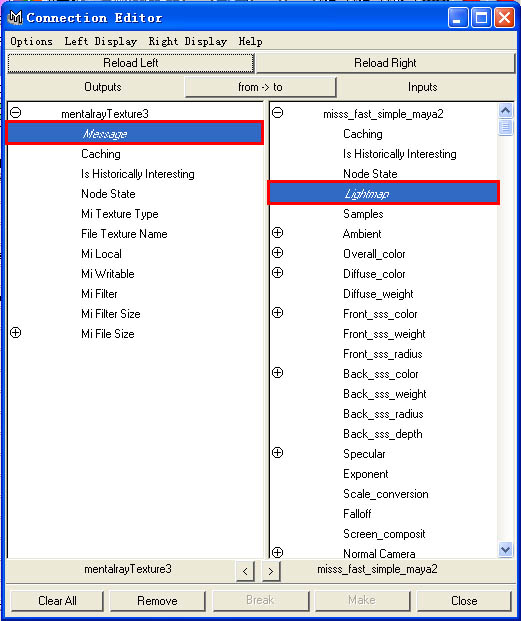Select the Mi Local attribute
Image resolution: width=521 pixels, height=621 pixels.
click(x=101, y=254)
